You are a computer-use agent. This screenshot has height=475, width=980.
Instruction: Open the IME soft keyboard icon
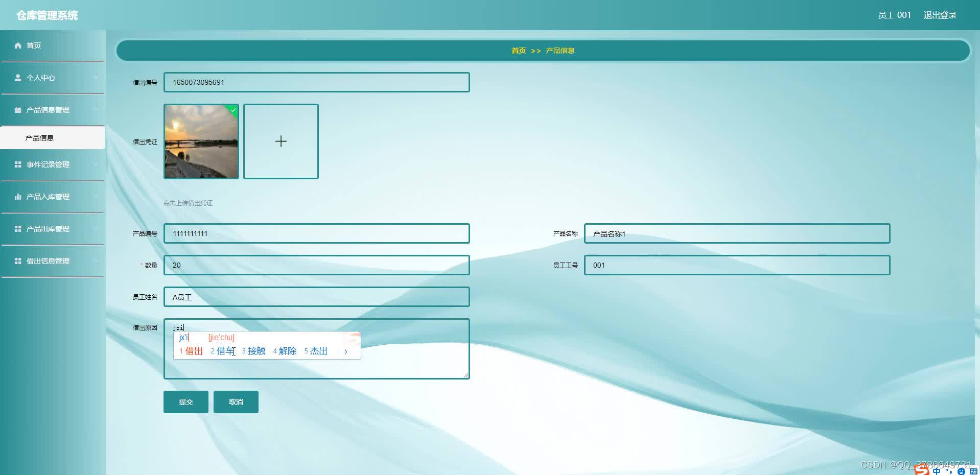973,471
